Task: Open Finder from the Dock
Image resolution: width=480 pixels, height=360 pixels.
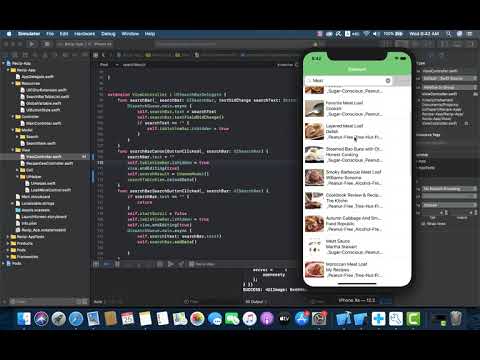Action: (24, 319)
